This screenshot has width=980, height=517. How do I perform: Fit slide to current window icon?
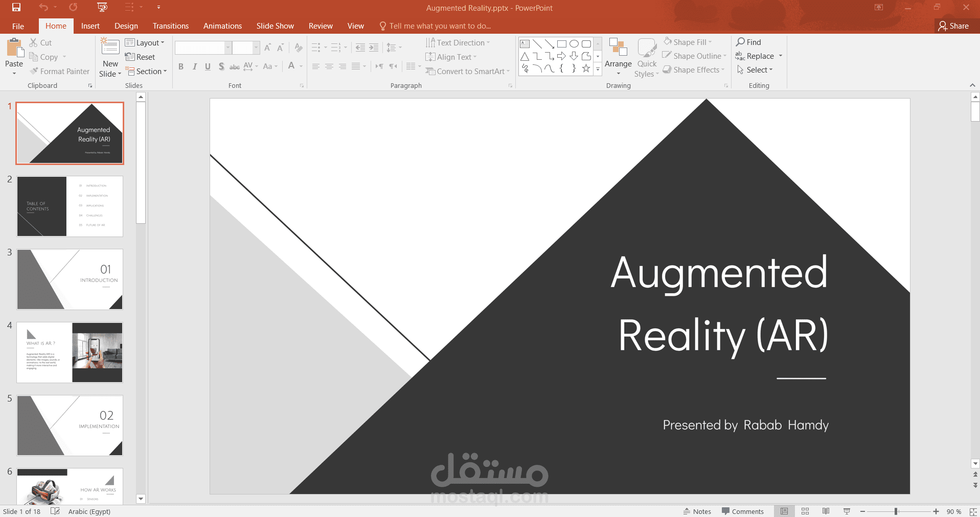973,511
